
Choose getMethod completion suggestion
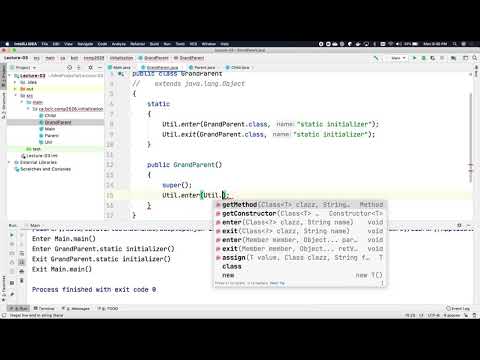[x=300, y=205]
